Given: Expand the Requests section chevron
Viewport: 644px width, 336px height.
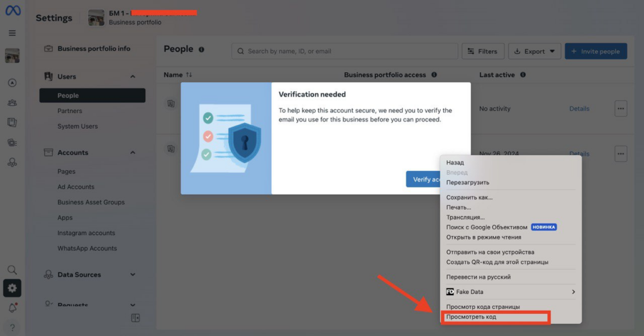Looking at the screenshot, I should (x=133, y=305).
